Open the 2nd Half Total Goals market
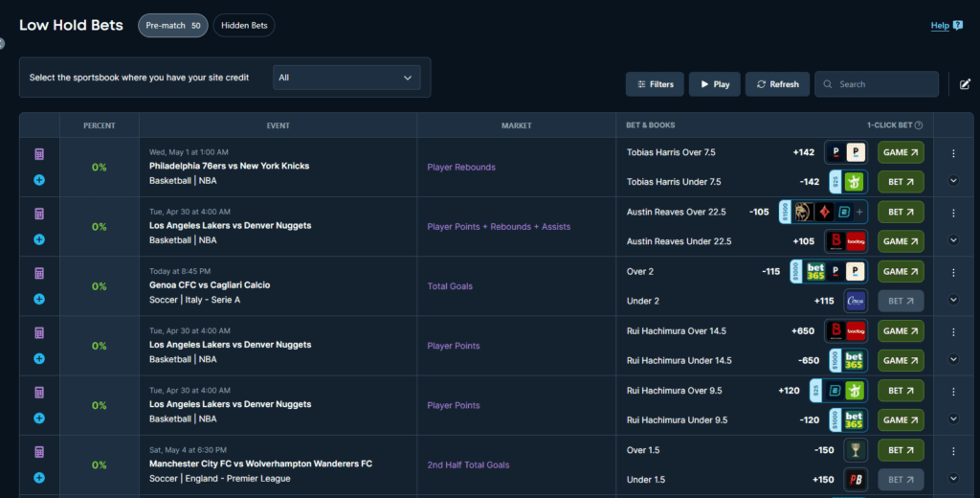980x498 pixels. (468, 464)
